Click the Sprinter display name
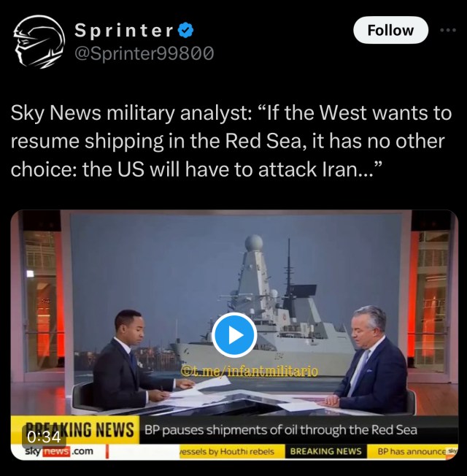467x476 pixels. coord(124,31)
